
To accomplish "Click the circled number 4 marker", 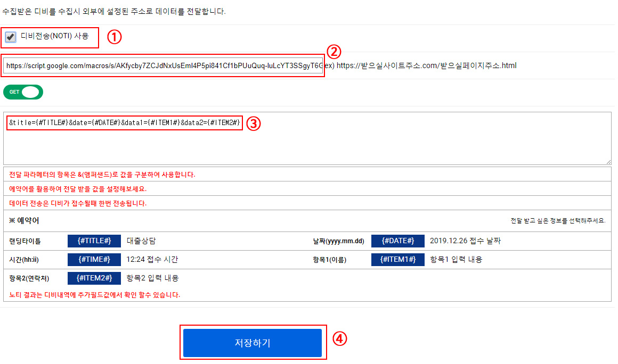I will point(339,339).
